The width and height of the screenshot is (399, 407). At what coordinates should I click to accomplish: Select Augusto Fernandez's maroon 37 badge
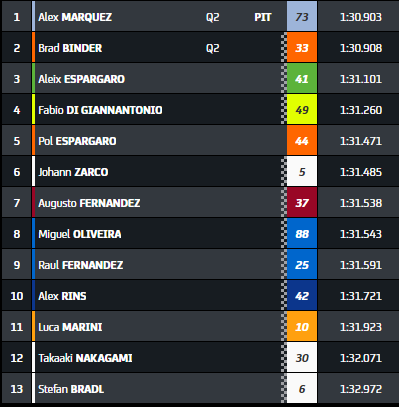point(302,202)
